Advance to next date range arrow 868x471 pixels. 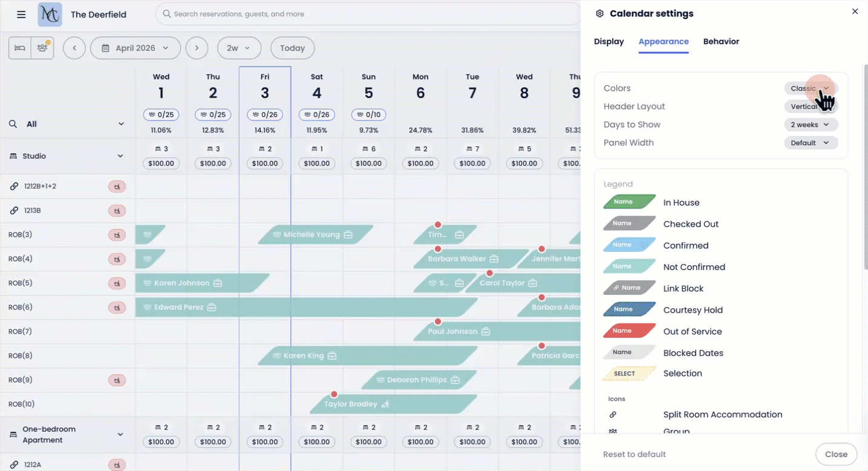coord(197,48)
